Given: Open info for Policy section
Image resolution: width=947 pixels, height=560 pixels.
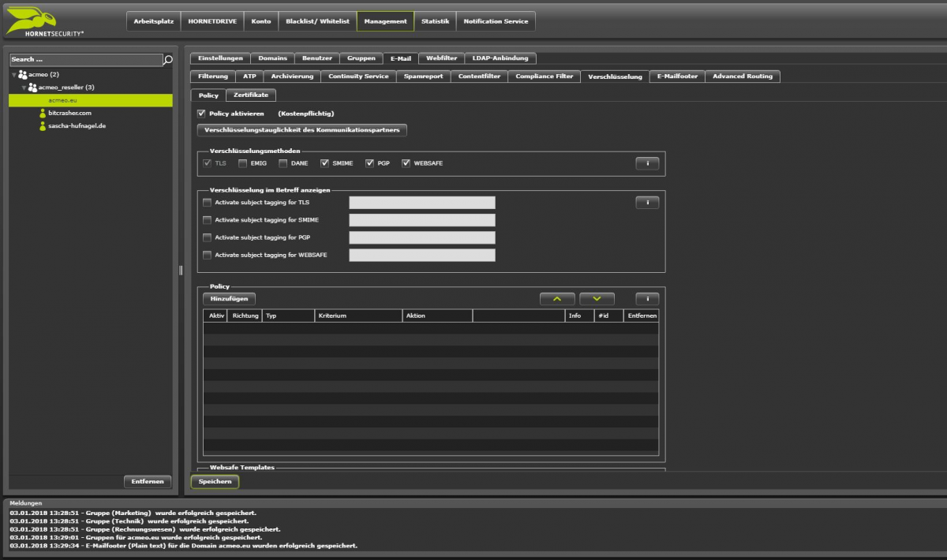Looking at the screenshot, I should coord(647,299).
